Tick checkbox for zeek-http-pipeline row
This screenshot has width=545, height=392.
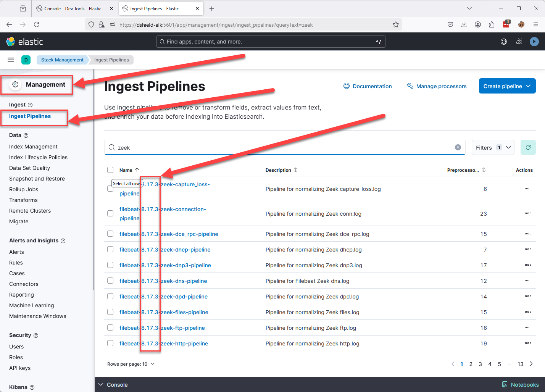(110, 343)
